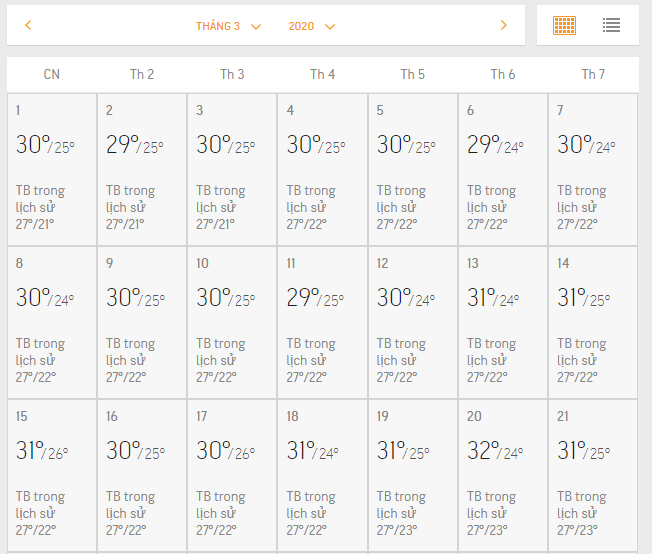This screenshot has width=652, height=554.
Task: Go to the previous month using left arrow
Action: pos(28,25)
